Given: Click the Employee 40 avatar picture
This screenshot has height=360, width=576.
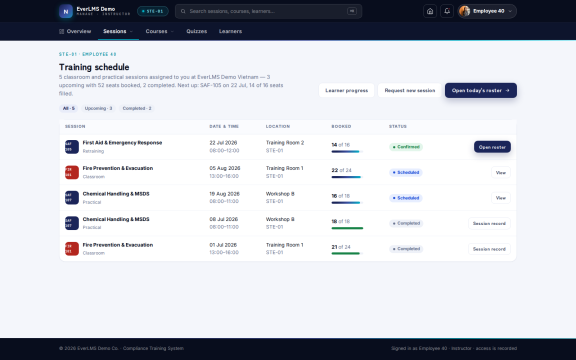Looking at the screenshot, I should pos(464,11).
